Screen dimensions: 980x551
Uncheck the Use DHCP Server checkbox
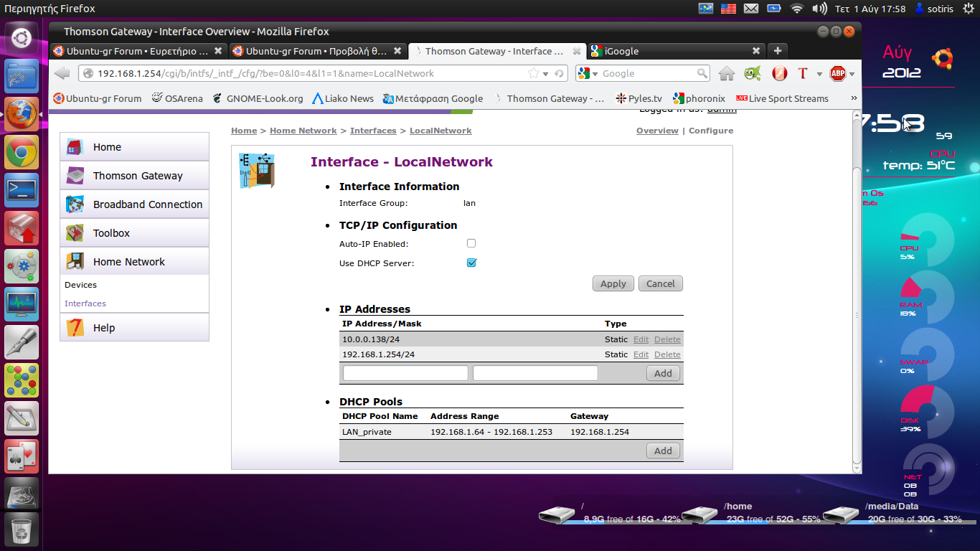471,263
